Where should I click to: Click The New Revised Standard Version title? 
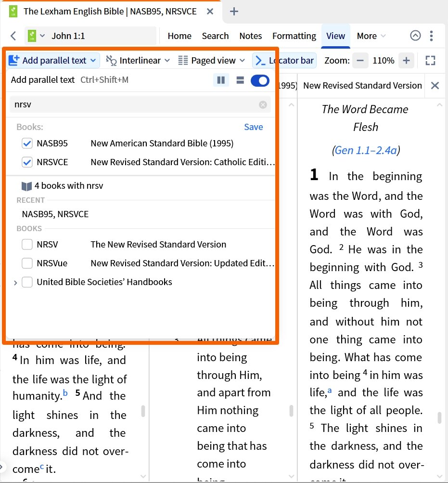158,245
